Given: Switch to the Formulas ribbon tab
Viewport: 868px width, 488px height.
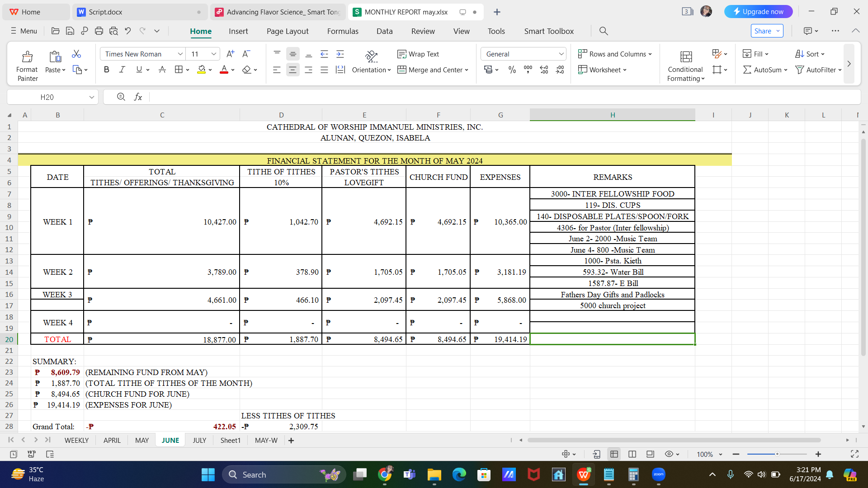Looking at the screenshot, I should (343, 31).
